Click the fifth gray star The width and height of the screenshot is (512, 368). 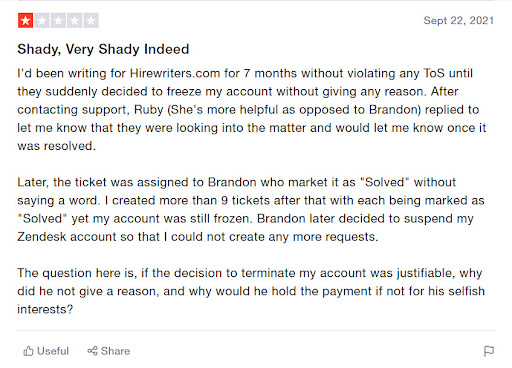click(91, 21)
